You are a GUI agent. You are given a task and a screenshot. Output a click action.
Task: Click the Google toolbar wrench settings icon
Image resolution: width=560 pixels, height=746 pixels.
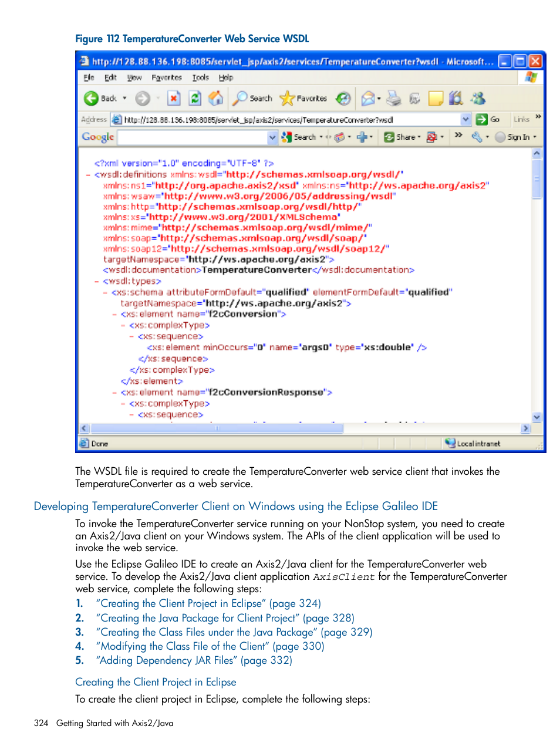click(477, 137)
